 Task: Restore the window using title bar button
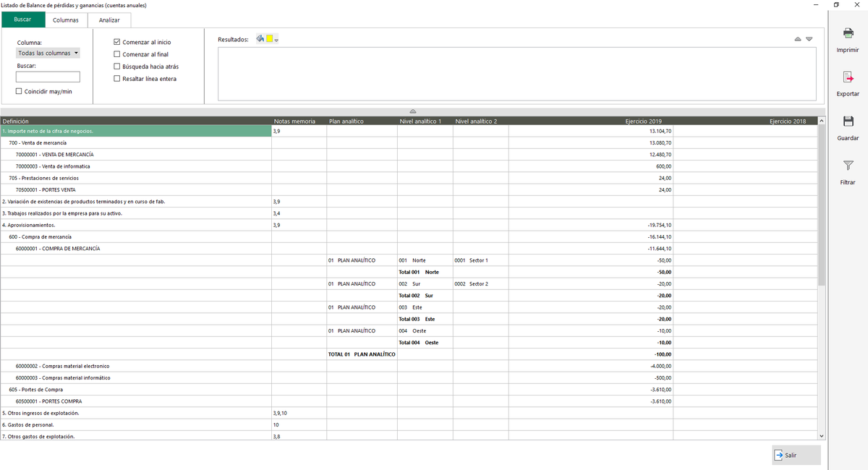click(836, 5)
